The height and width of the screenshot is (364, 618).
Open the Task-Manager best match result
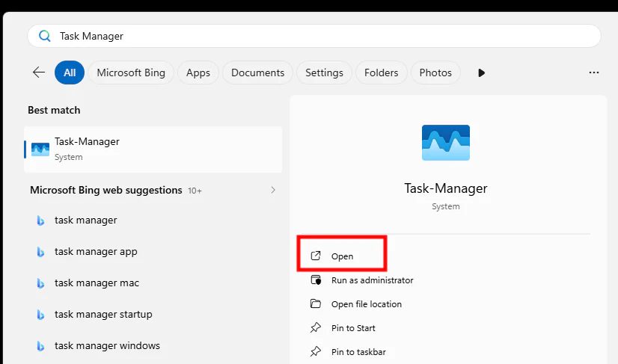click(x=153, y=149)
